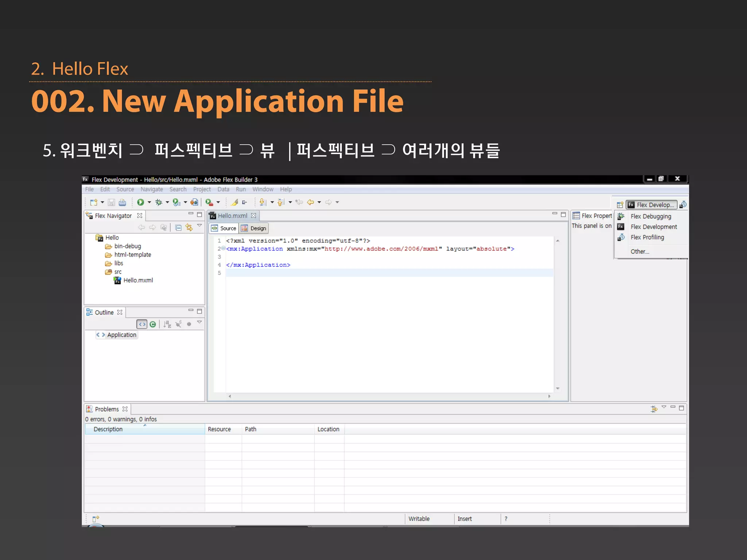Click the External Tools run icon

(x=209, y=202)
